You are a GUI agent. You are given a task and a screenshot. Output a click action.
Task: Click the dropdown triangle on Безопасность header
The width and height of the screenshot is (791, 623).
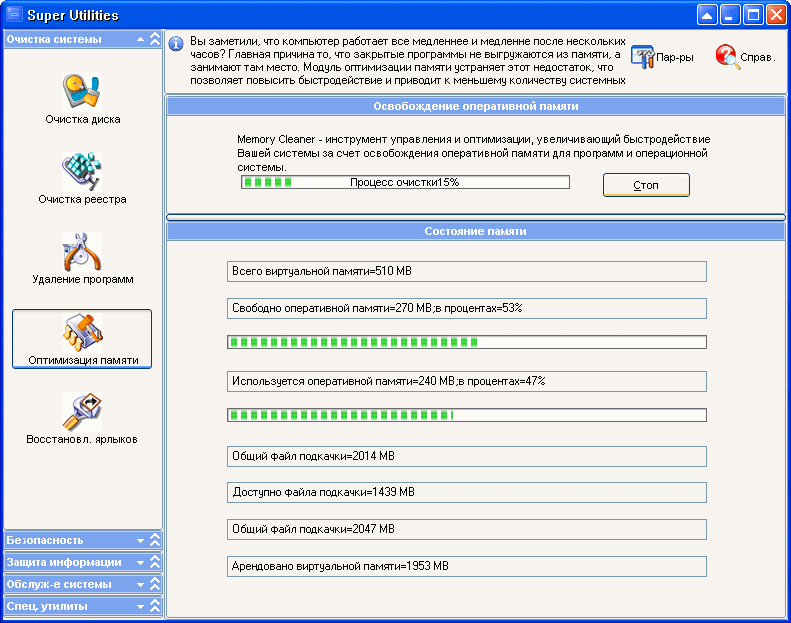click(x=141, y=541)
